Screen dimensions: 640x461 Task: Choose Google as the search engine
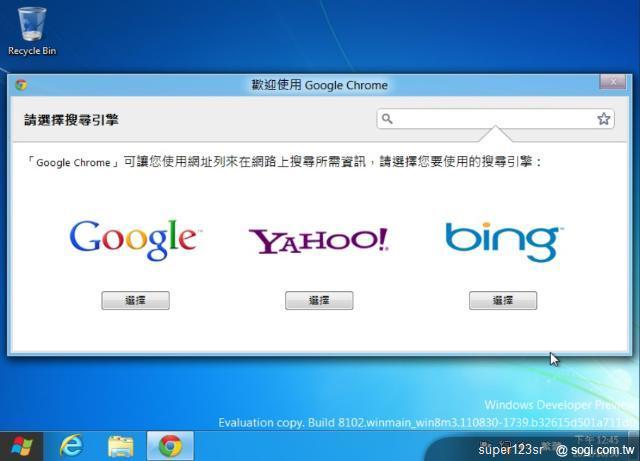(135, 301)
